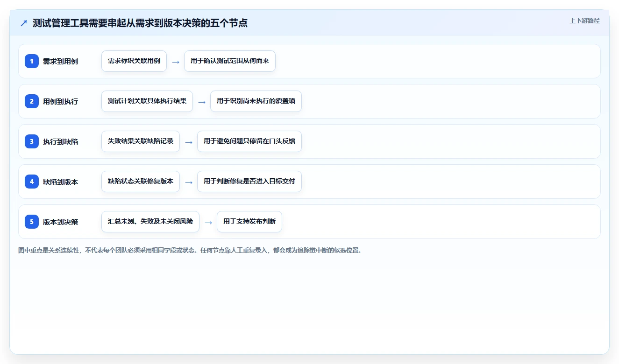Image resolution: width=619 pixels, height=364 pixels.
Task: Click the arrow after 汇总未测、失败及未关闭风险
Action: tap(208, 222)
